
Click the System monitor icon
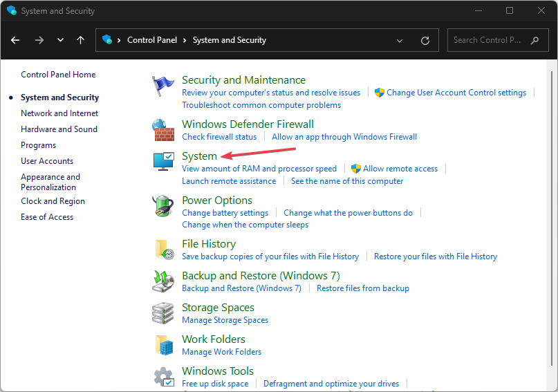click(x=163, y=162)
